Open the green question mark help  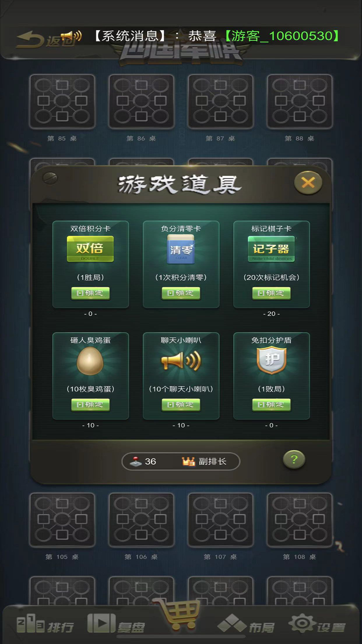(x=294, y=460)
